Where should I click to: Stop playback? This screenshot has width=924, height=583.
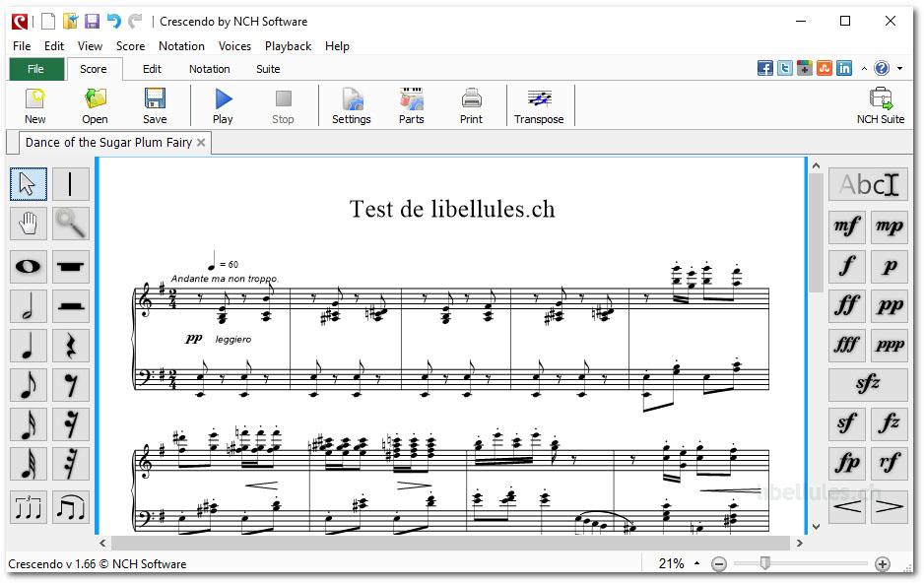pyautogui.click(x=283, y=106)
